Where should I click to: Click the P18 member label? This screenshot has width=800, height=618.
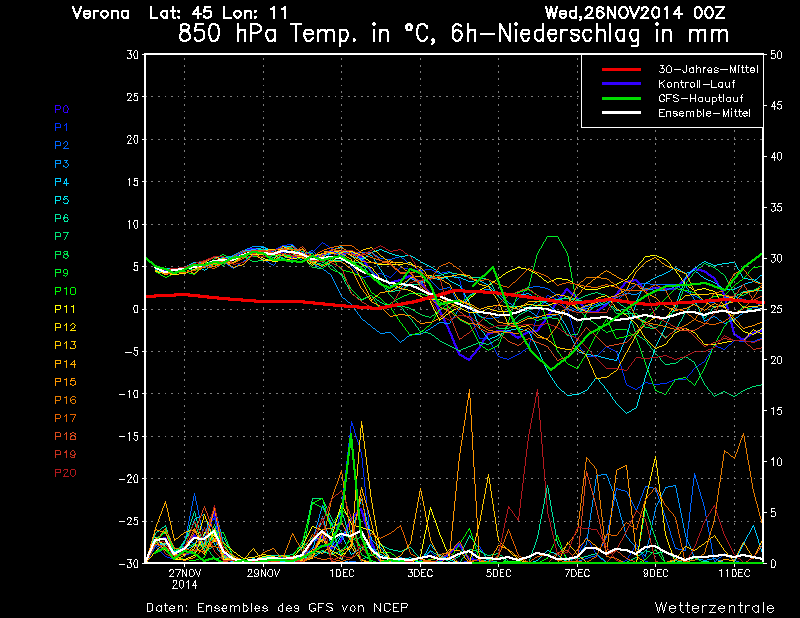coord(65,436)
